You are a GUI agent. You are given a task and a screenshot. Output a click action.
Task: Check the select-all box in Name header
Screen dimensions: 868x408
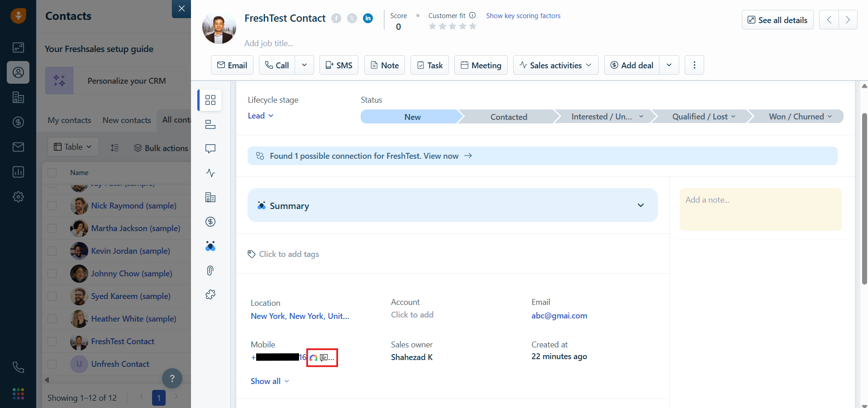pos(52,173)
